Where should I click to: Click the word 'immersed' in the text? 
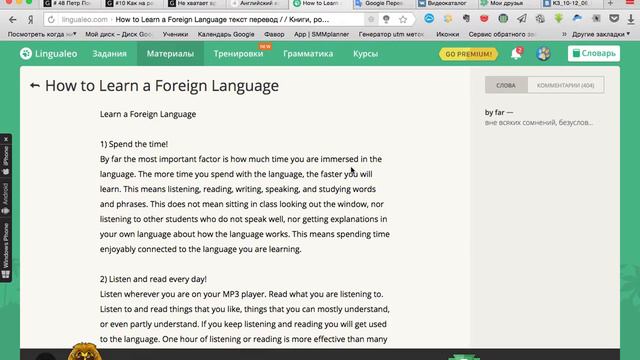pos(339,159)
